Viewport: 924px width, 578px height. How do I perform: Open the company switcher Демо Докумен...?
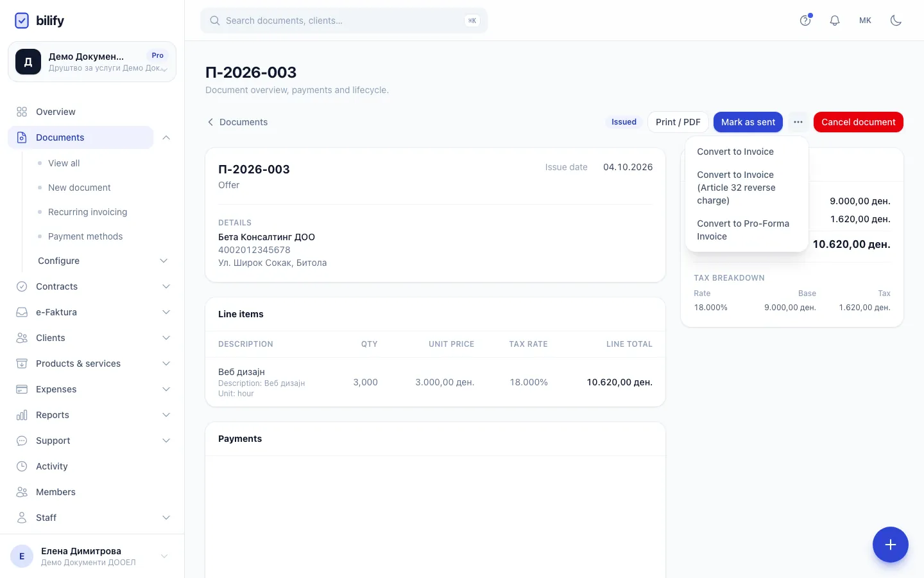tap(92, 62)
